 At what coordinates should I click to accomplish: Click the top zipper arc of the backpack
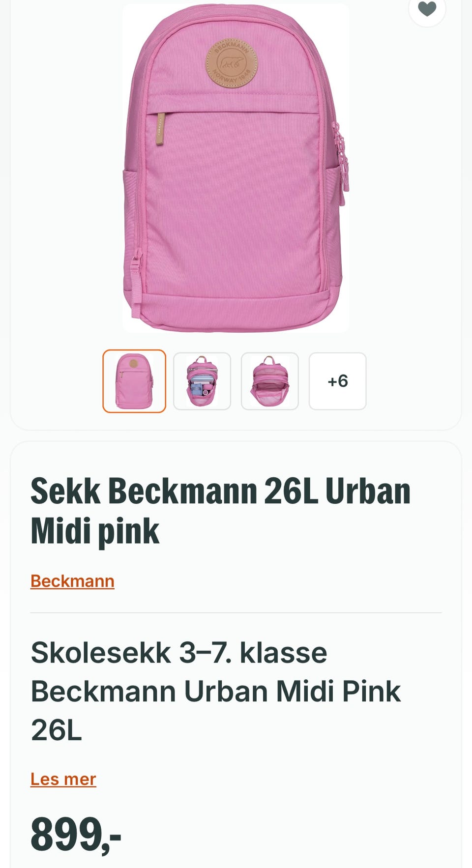point(231,20)
